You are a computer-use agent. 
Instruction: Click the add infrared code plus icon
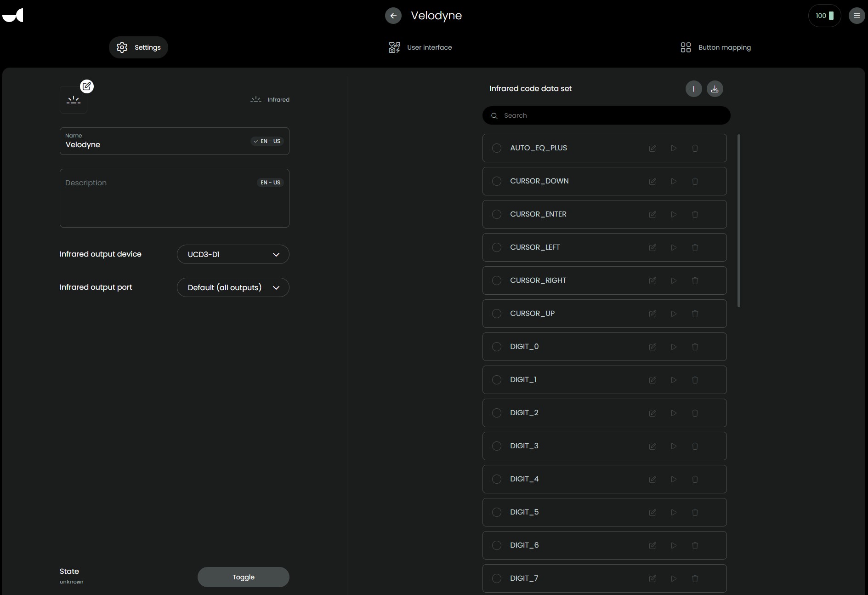point(693,89)
